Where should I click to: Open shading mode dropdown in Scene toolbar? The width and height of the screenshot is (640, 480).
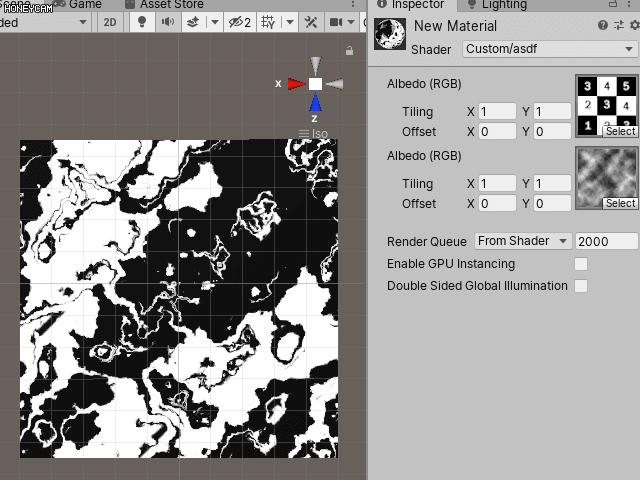(43, 22)
